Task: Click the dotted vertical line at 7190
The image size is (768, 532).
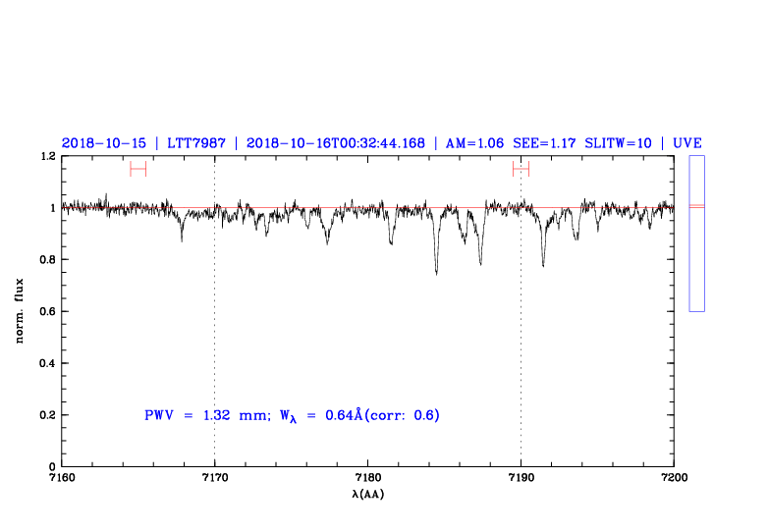Action: pyautogui.click(x=521, y=324)
